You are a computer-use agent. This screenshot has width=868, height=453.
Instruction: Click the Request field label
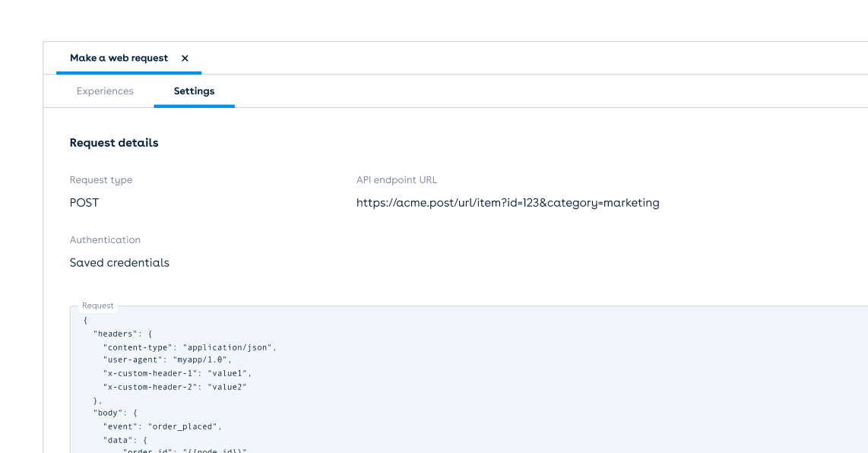(x=99, y=306)
